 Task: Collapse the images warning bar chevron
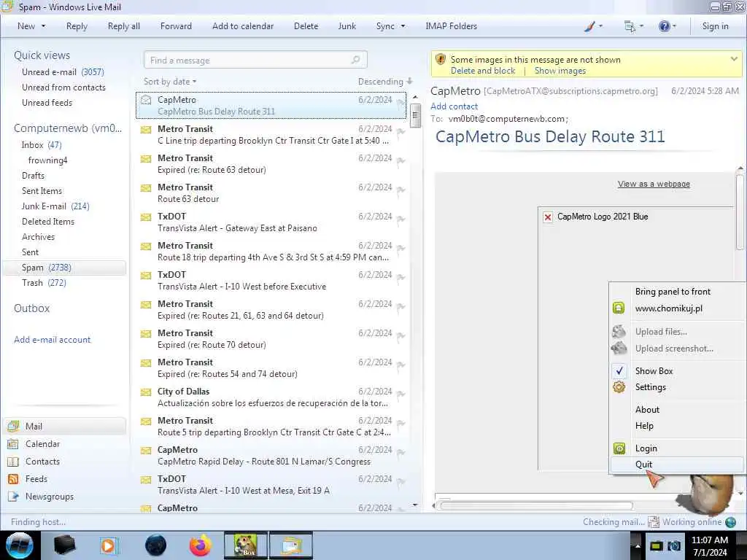coord(734,59)
